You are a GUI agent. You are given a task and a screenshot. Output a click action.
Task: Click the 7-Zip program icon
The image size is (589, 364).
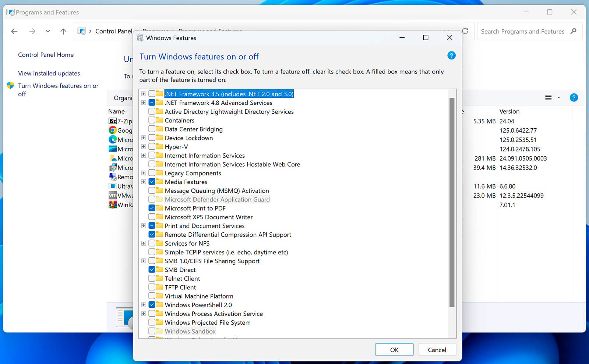pyautogui.click(x=113, y=121)
